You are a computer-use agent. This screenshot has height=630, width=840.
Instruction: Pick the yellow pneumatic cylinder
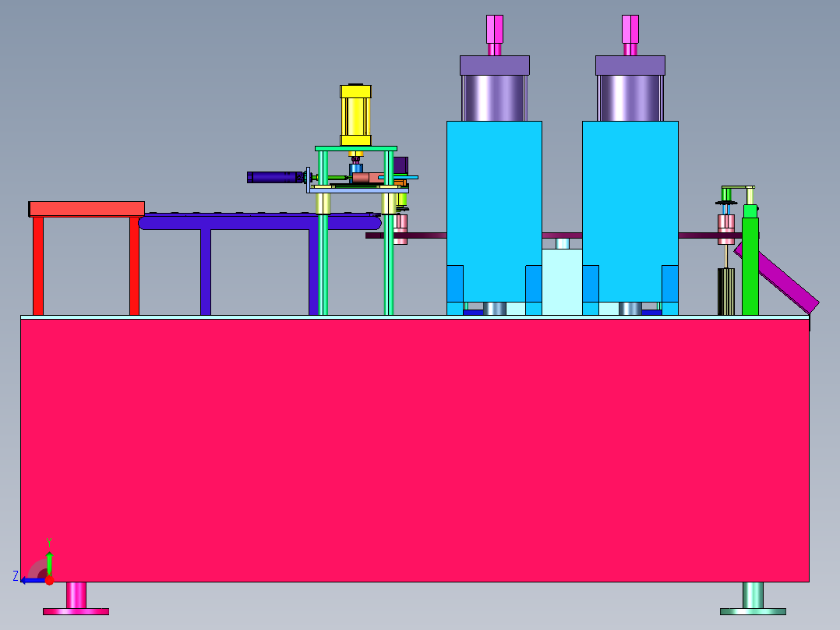355,115
